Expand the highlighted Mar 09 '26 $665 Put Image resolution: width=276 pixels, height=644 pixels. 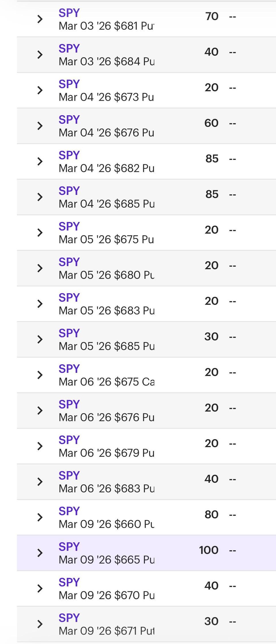40,553
